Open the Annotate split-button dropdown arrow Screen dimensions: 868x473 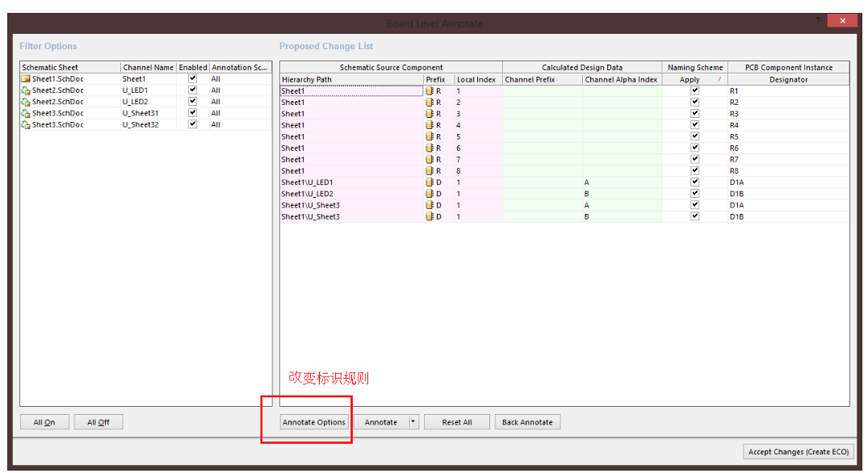coord(413,421)
